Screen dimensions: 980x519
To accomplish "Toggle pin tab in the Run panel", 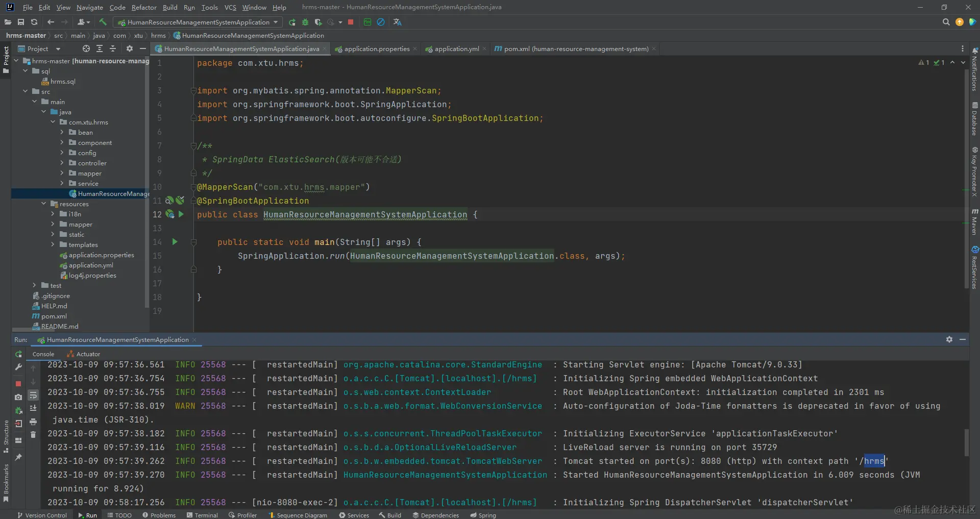I will (x=18, y=457).
